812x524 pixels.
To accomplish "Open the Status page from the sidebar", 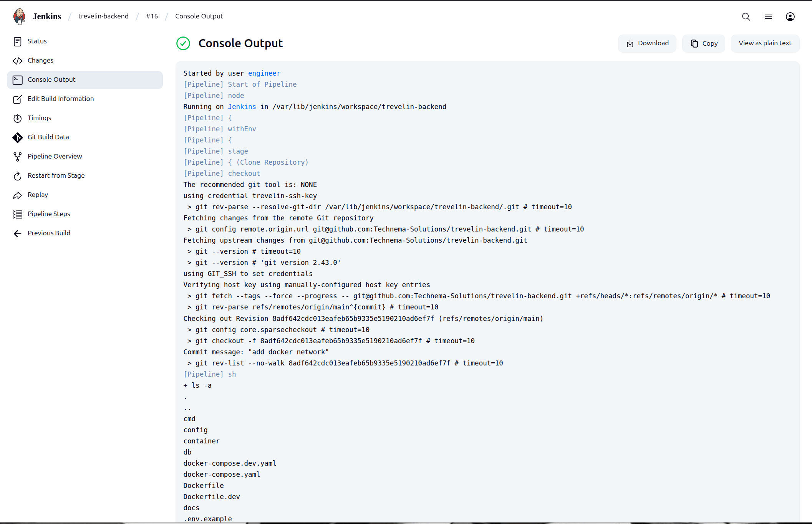I will click(37, 41).
